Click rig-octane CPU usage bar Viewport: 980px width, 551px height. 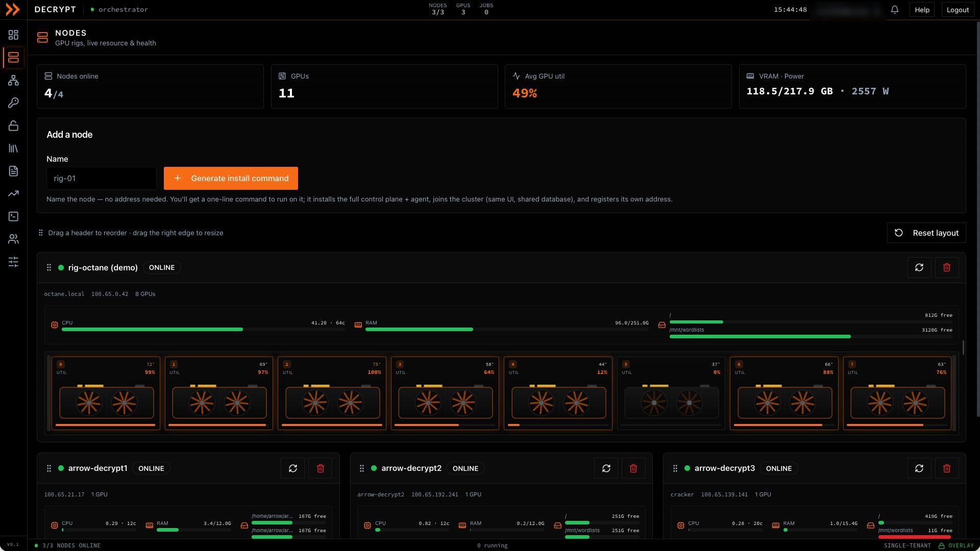point(203,330)
